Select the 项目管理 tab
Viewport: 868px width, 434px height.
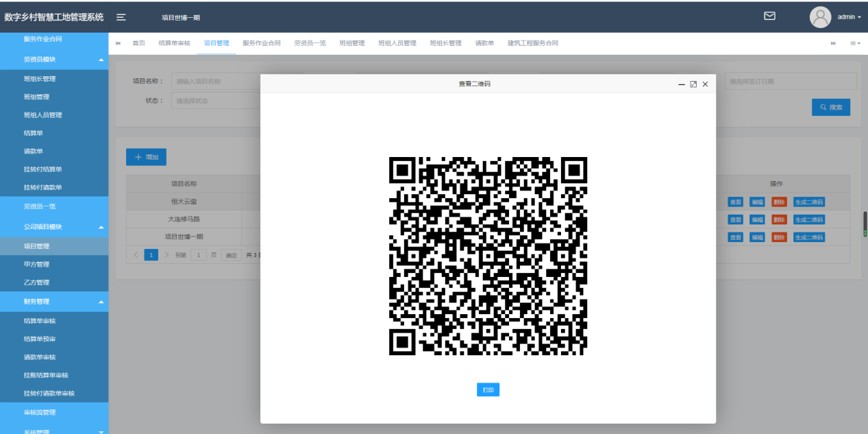click(216, 43)
